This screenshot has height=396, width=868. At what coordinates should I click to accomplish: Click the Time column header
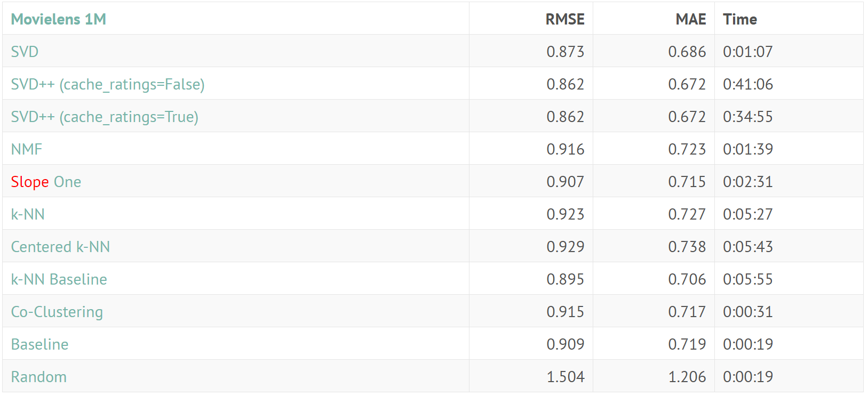pos(739,19)
